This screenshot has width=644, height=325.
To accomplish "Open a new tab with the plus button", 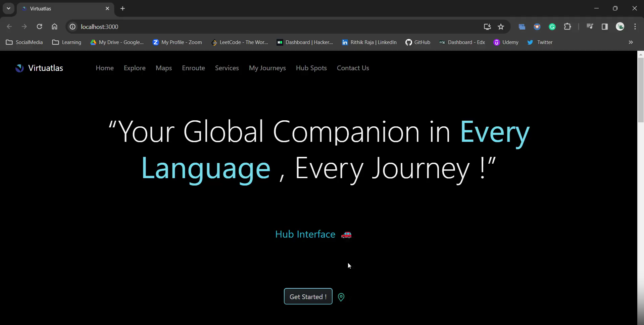I will [123, 8].
